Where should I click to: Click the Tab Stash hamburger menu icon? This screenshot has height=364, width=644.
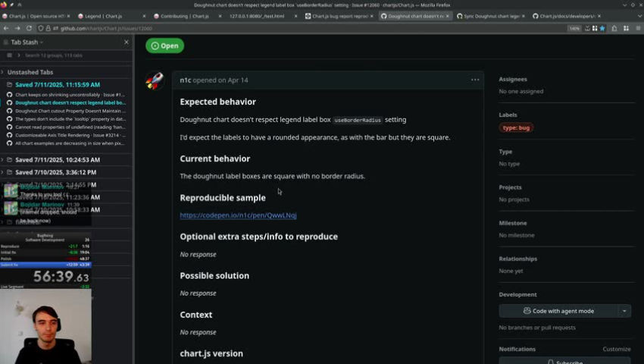9,55
